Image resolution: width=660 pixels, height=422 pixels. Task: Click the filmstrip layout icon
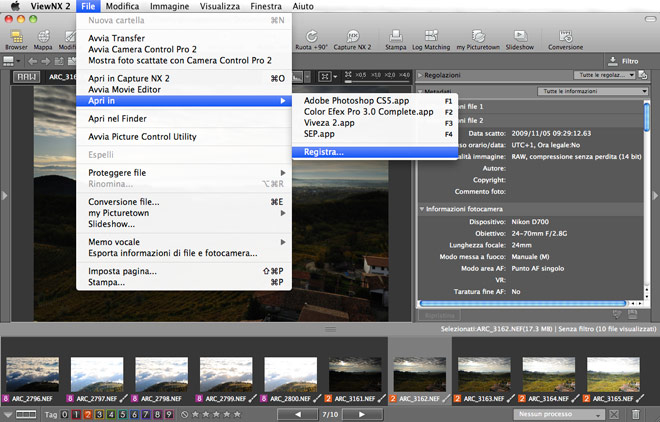pos(26,414)
